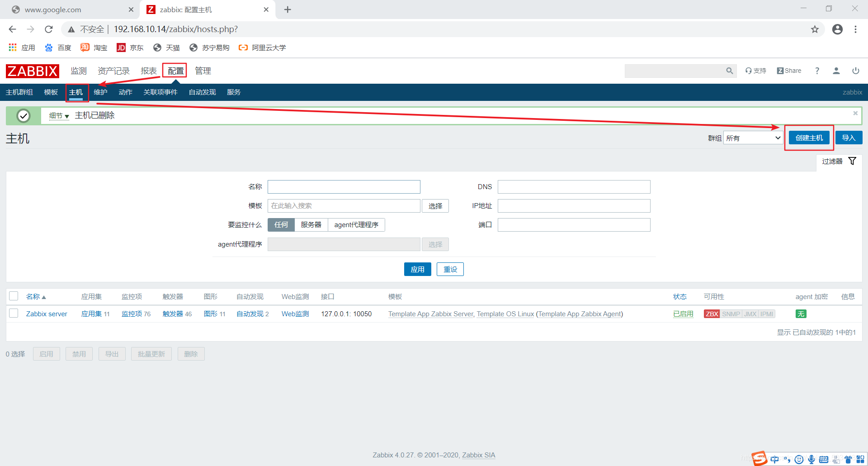Sort hosts by 名称 column

tap(36, 297)
